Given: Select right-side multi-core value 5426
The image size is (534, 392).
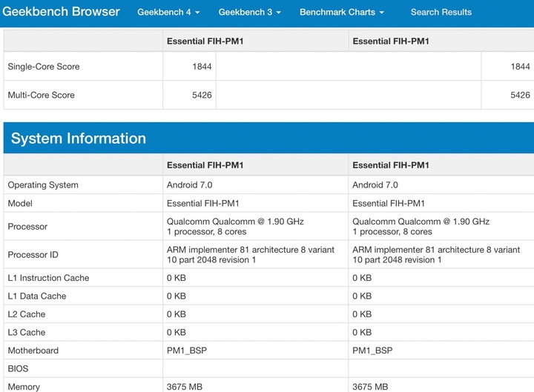Looking at the screenshot, I should point(521,95).
